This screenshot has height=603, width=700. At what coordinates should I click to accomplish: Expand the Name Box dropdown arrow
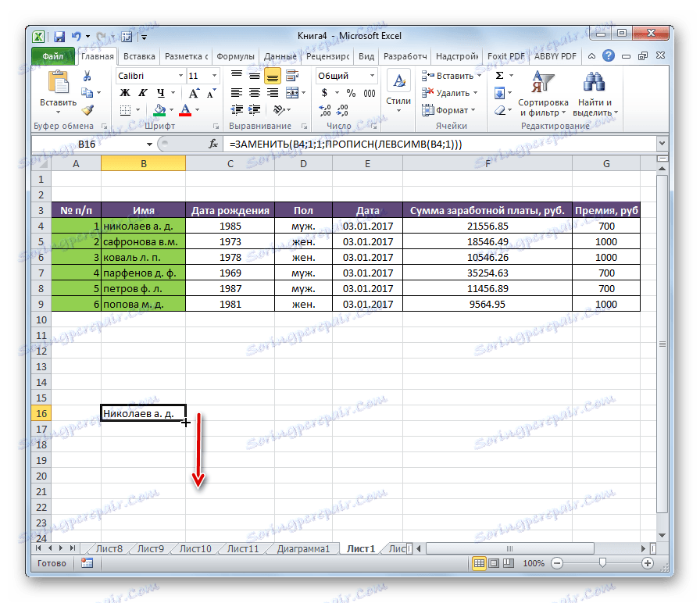pos(149,145)
